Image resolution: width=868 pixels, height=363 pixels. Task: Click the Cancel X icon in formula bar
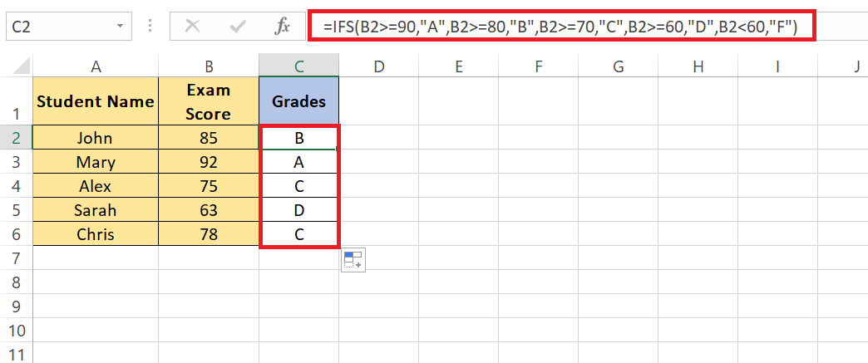192,27
